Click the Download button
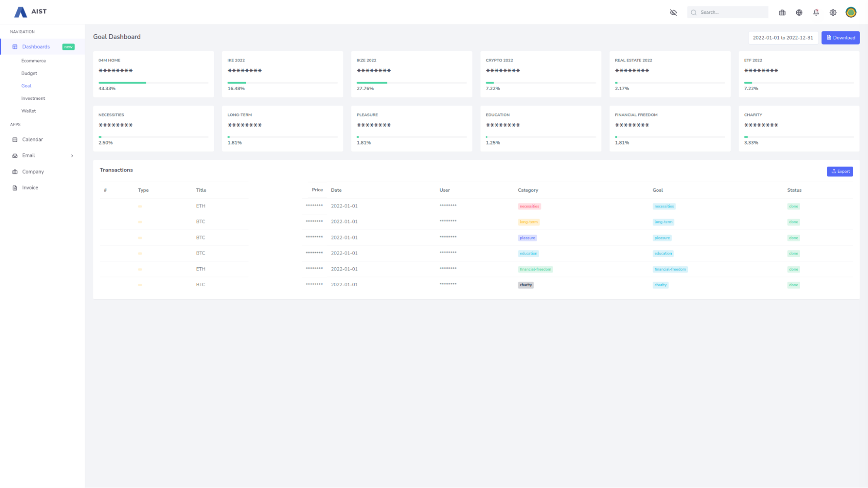Screen dimensions: 868x488 coord(840,38)
